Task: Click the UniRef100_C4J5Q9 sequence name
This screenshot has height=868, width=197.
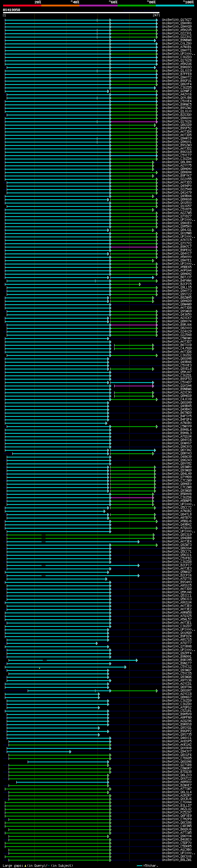Action: (176, 349)
